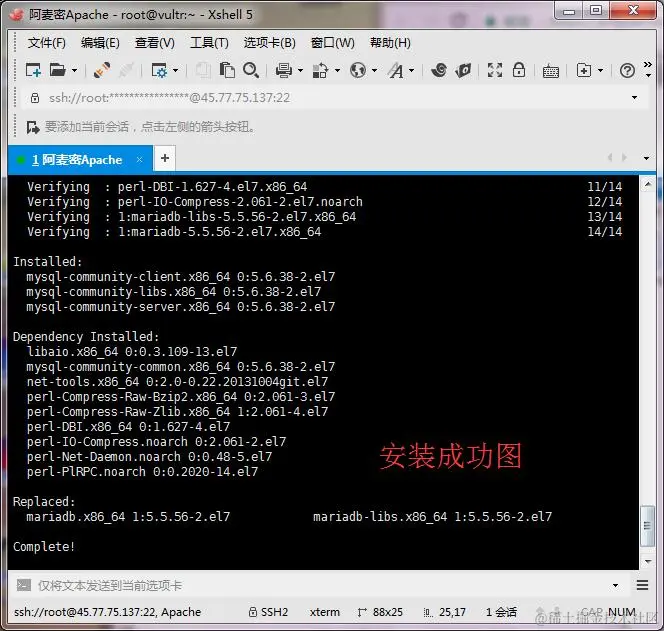Click the New File Transfer plus icon
The height and width of the screenshot is (631, 664).
[584, 70]
